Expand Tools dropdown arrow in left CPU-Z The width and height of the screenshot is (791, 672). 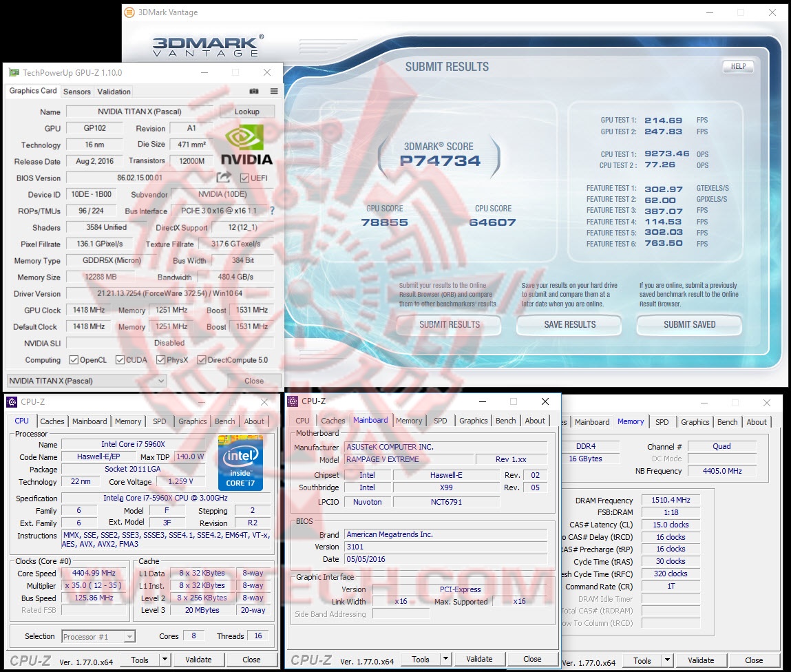165,660
